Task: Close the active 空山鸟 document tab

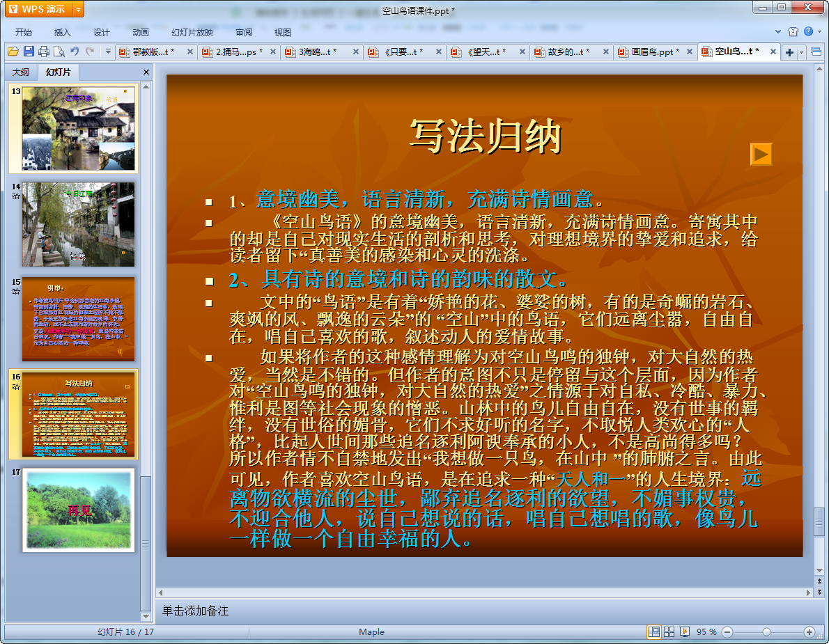Action: [773, 52]
